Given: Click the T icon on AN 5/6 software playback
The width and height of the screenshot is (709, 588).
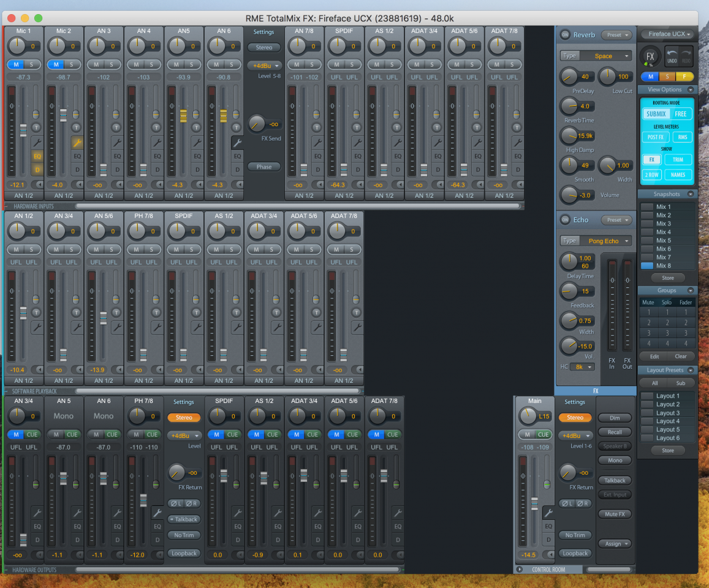Looking at the screenshot, I should point(116,312).
